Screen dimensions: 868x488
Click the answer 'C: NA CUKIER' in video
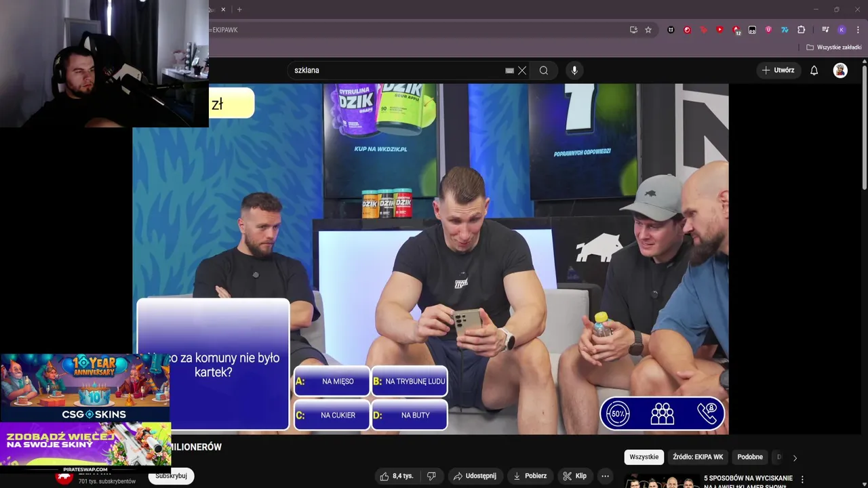tap(332, 415)
